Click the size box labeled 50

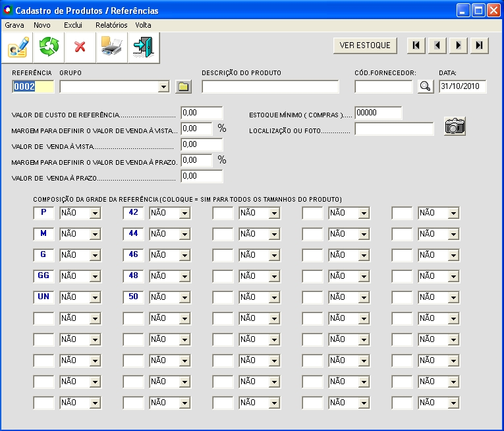tap(133, 297)
